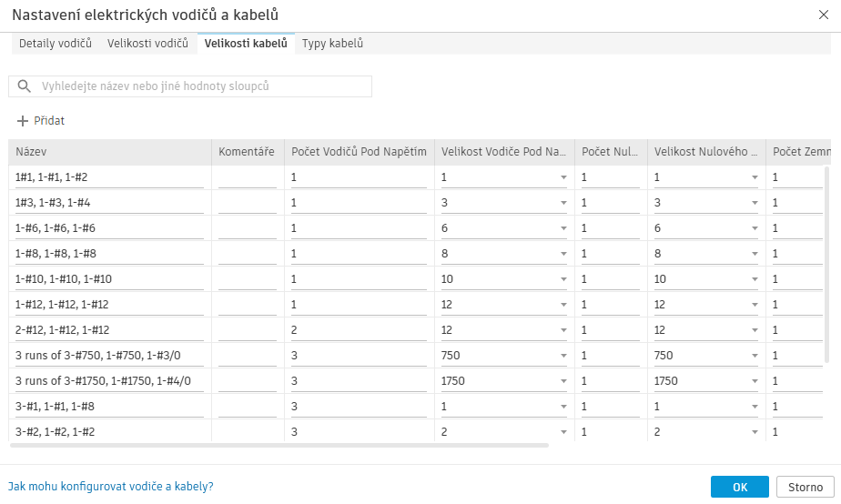Sort by the Název column header

(x=109, y=152)
